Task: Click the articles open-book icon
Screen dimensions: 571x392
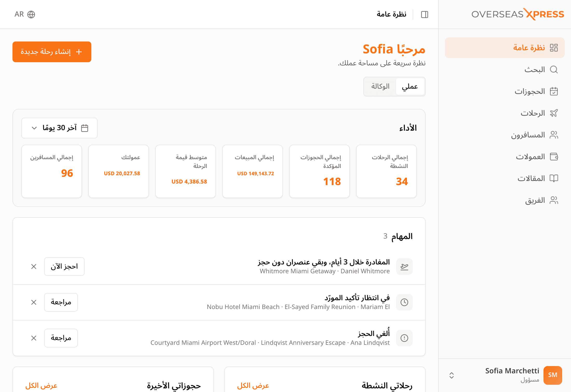Action: click(x=554, y=178)
